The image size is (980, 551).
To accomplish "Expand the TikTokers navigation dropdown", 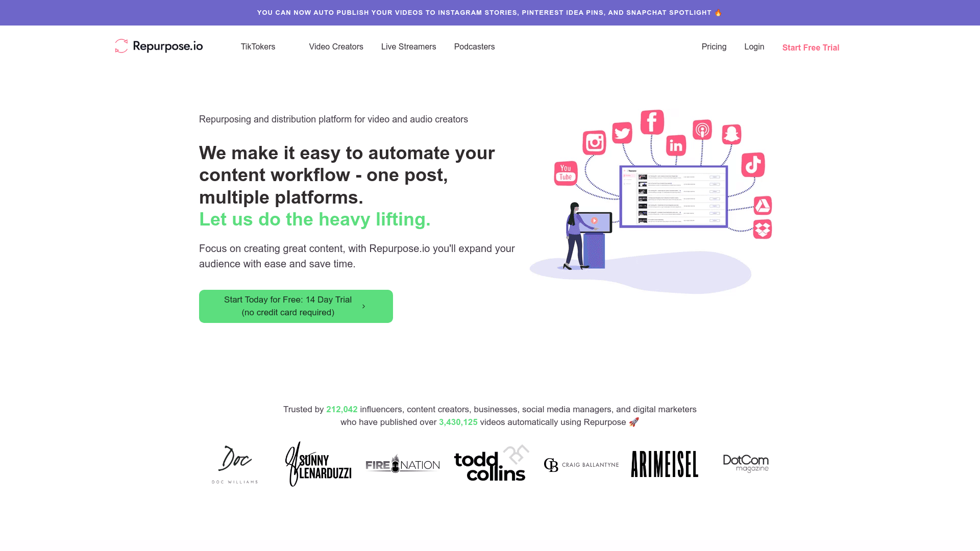I will [258, 46].
